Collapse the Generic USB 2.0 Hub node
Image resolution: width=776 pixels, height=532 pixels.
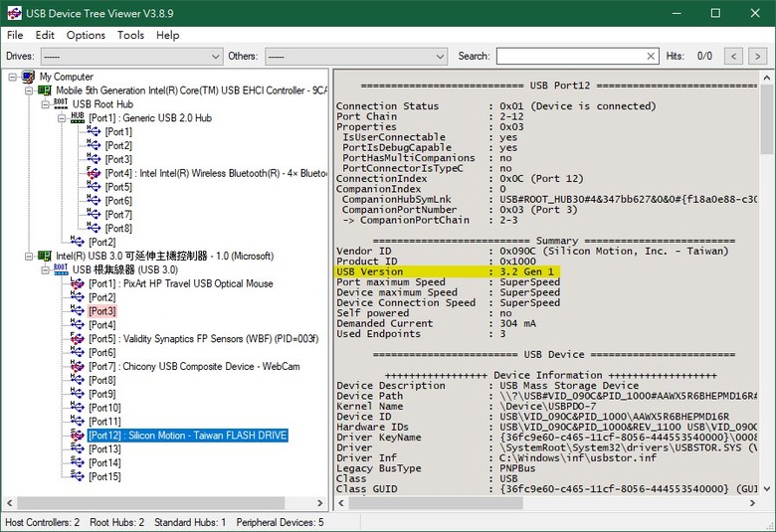point(62,118)
